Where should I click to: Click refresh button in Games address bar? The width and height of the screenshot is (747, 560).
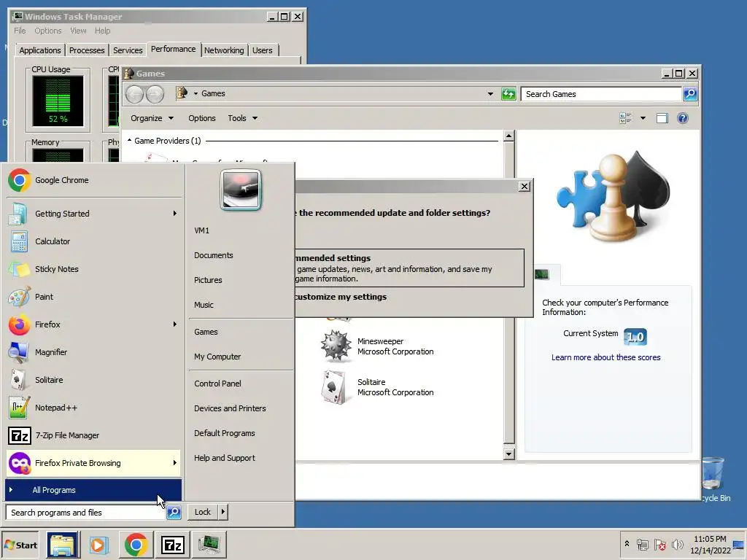click(508, 94)
